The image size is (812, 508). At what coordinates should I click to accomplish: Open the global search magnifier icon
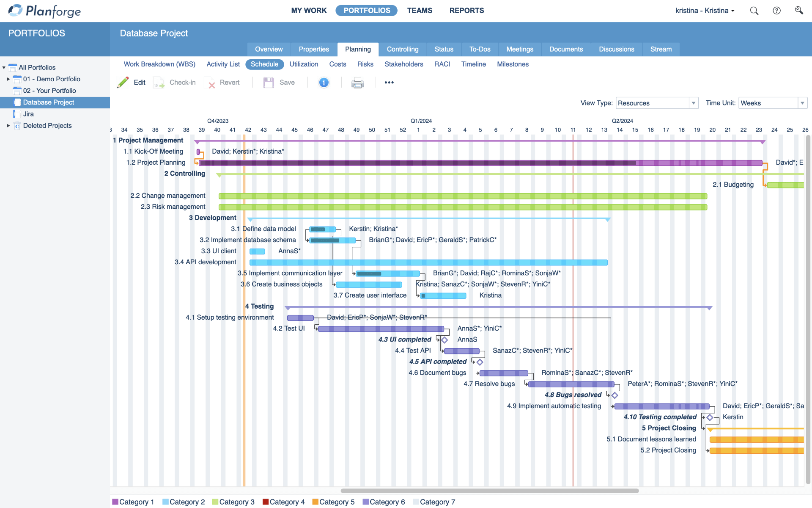pyautogui.click(x=754, y=11)
